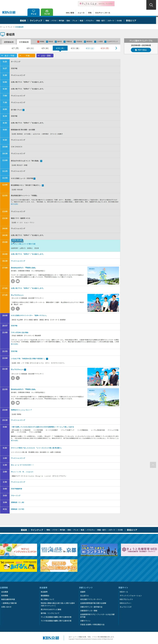Viewport: 158px width, 644px height.
Task: Switch to the ラジオ tab with the radio icon
Action: 47,12
